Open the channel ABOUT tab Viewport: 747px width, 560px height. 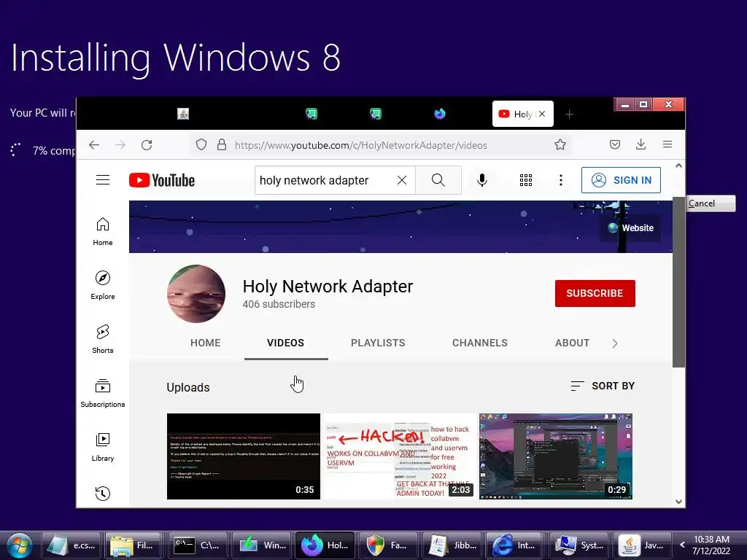coord(572,343)
